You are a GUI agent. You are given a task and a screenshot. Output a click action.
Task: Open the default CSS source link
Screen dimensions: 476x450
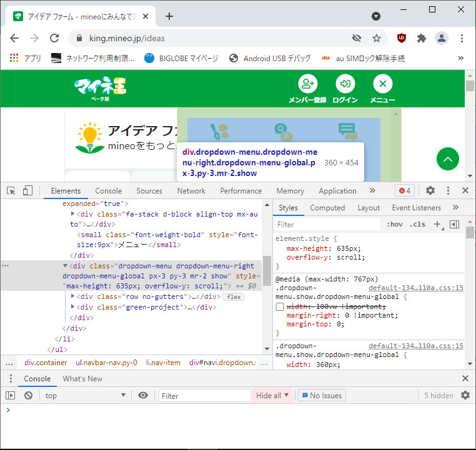[x=415, y=288]
